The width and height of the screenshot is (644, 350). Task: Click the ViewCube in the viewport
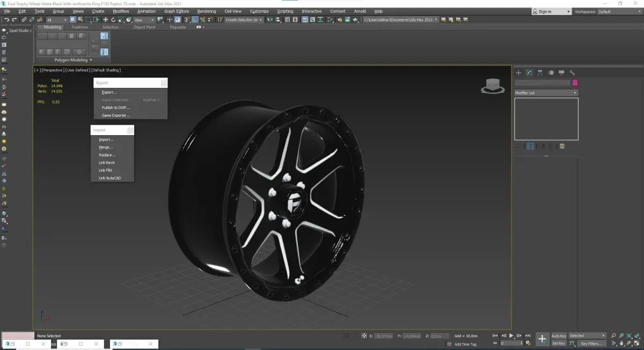click(492, 86)
